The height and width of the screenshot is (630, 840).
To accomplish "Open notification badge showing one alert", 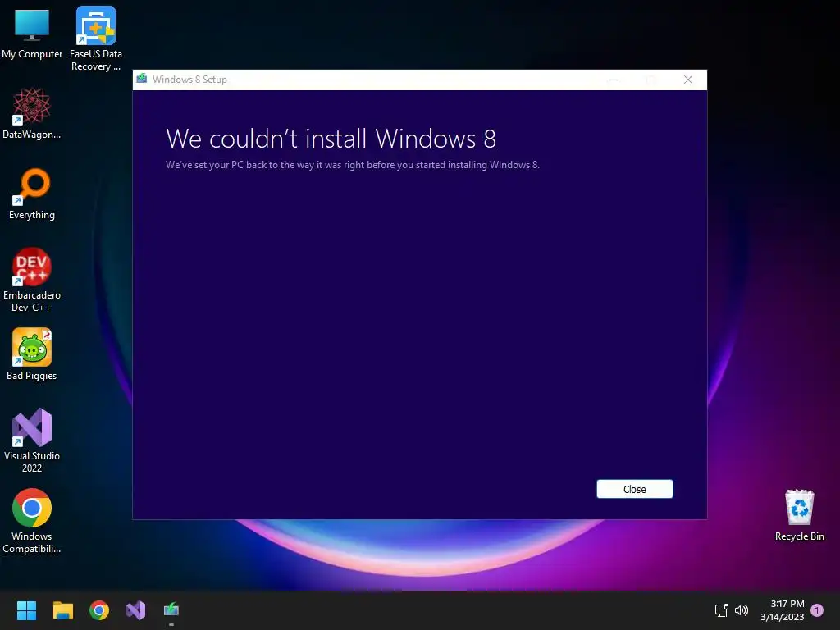I will 817,610.
